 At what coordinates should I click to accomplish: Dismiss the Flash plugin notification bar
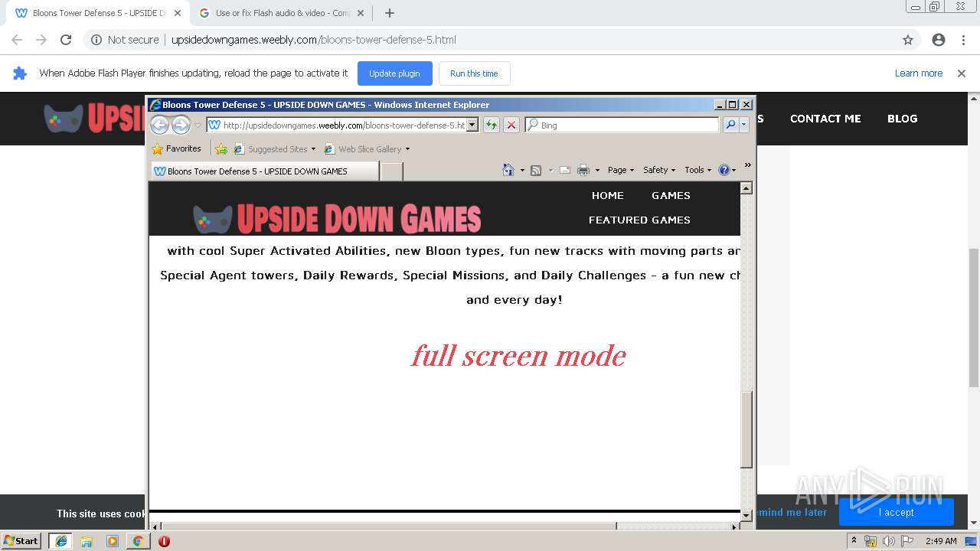[962, 73]
